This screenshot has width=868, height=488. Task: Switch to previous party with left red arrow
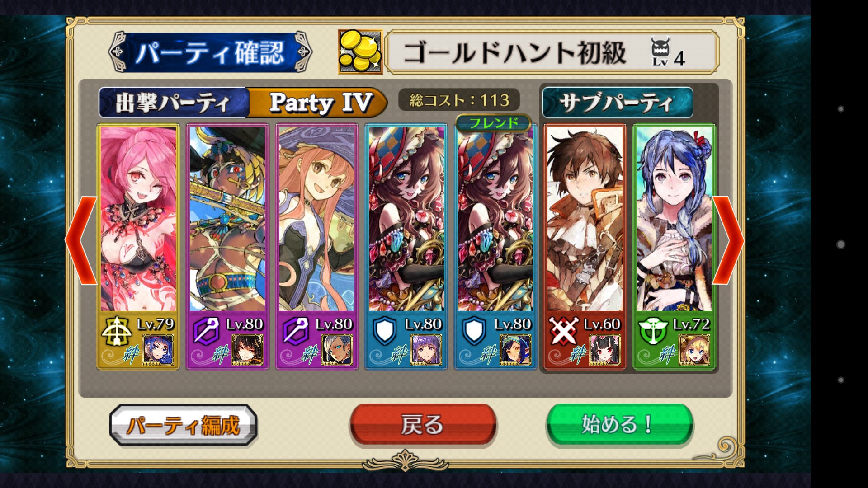[x=82, y=240]
